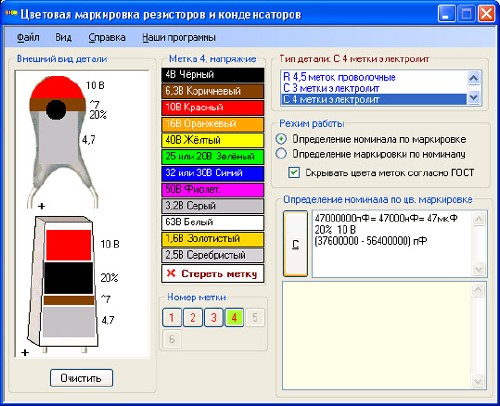
Task: Click the part type list up arrow
Action: pos(474,78)
